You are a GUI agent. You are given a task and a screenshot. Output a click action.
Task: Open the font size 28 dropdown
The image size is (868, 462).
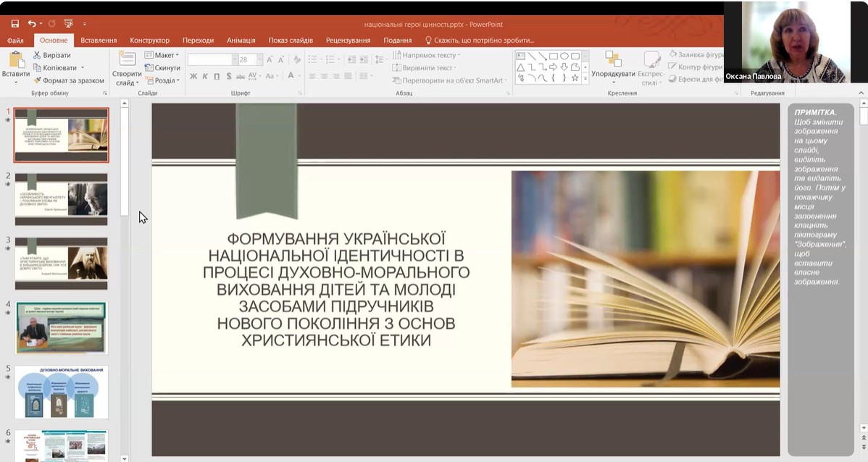[x=259, y=60]
